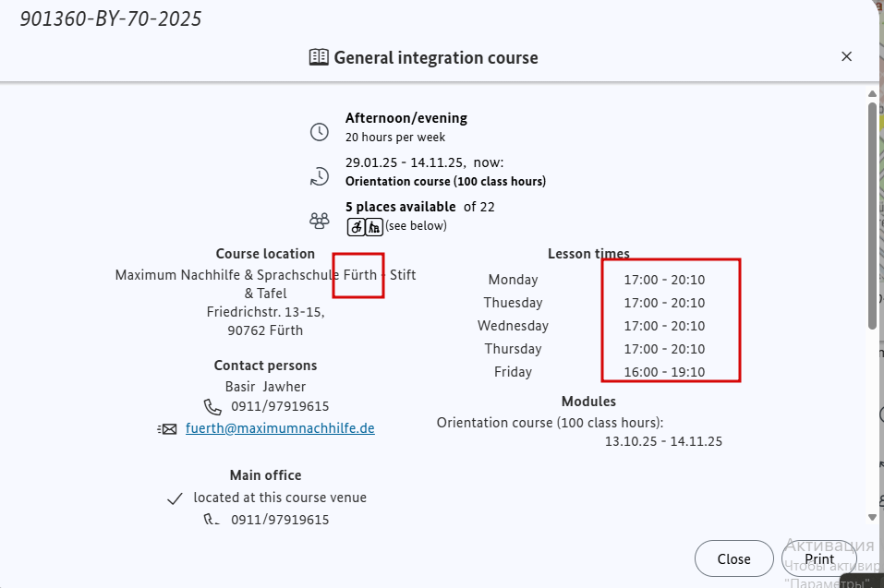Click the envelope icon beside the email address
Image resolution: width=884 pixels, height=588 pixels.
[168, 429]
